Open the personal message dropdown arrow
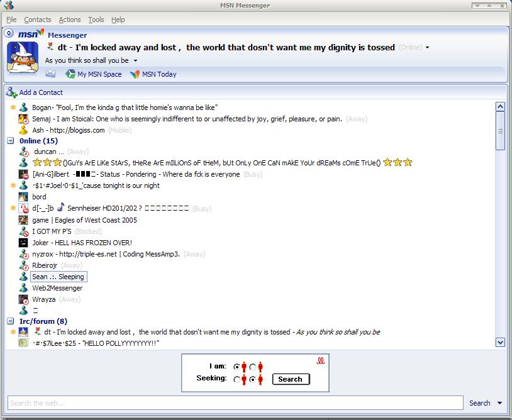 pyautogui.click(x=135, y=61)
